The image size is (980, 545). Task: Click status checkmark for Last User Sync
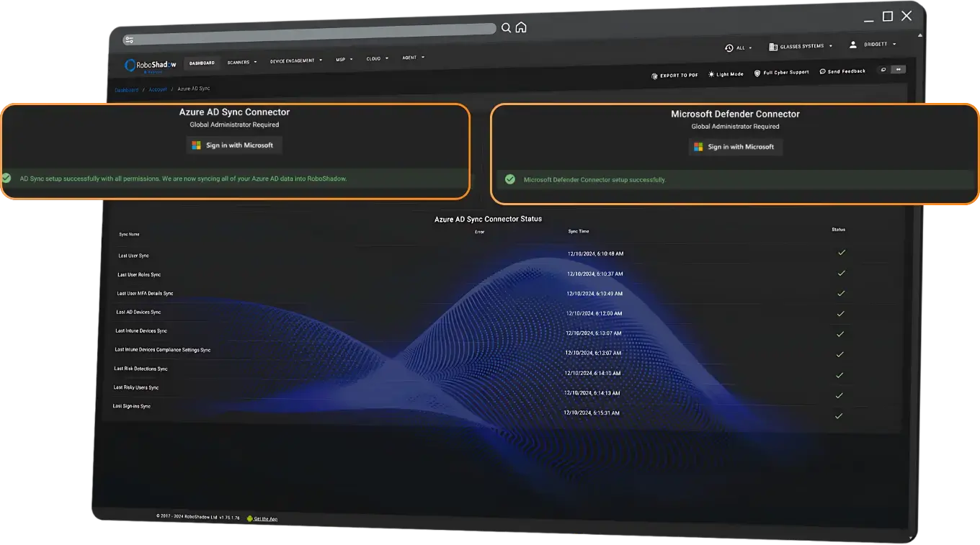pos(841,253)
